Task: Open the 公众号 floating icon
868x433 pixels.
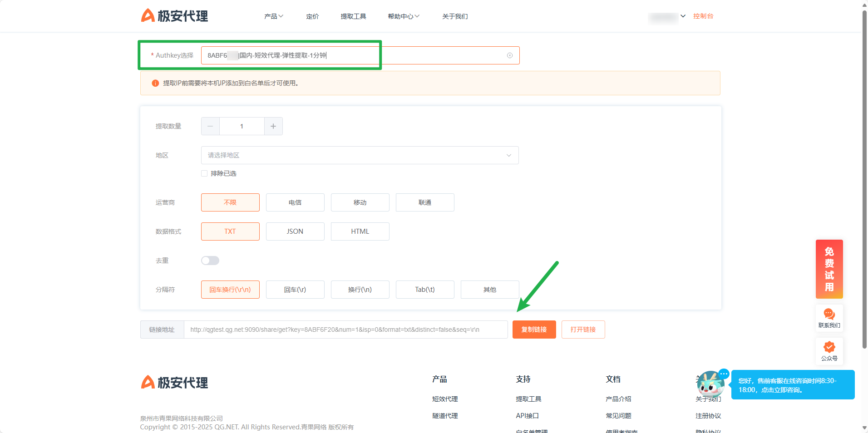Action: coord(829,351)
